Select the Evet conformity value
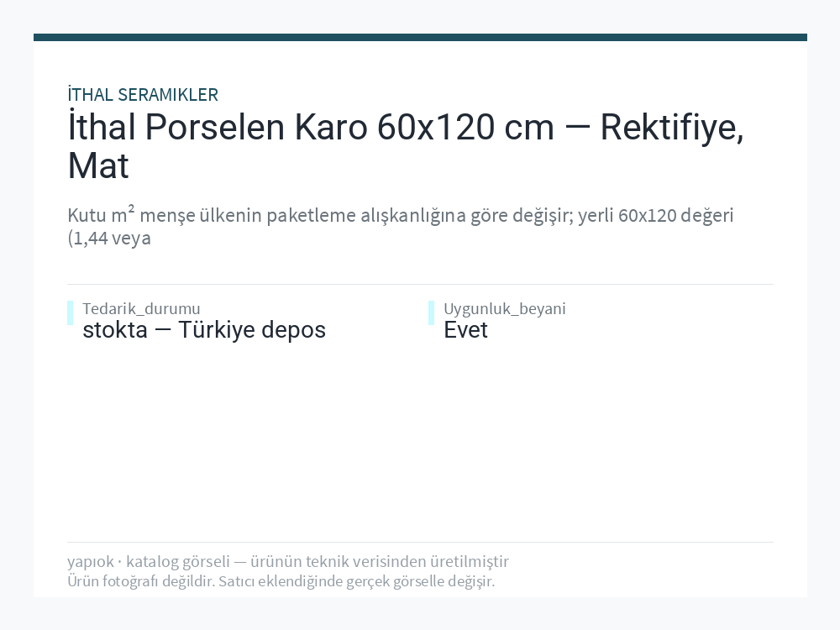The width and height of the screenshot is (840, 630). click(x=465, y=330)
